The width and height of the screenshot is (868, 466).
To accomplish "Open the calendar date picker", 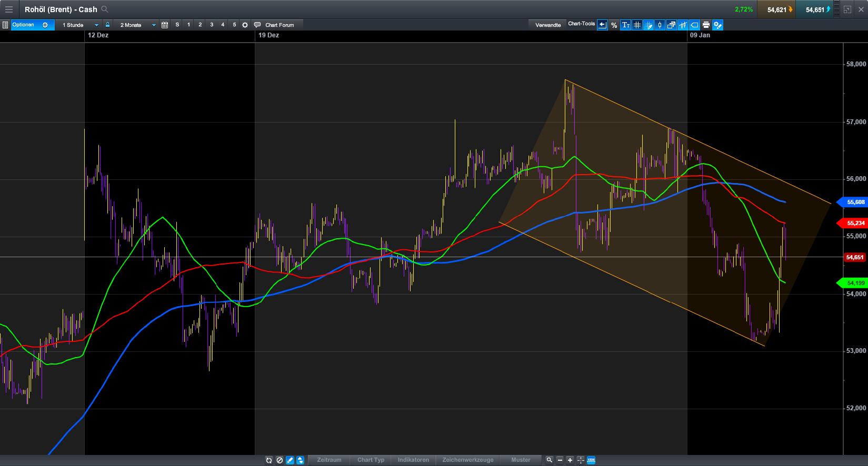I will (x=165, y=25).
